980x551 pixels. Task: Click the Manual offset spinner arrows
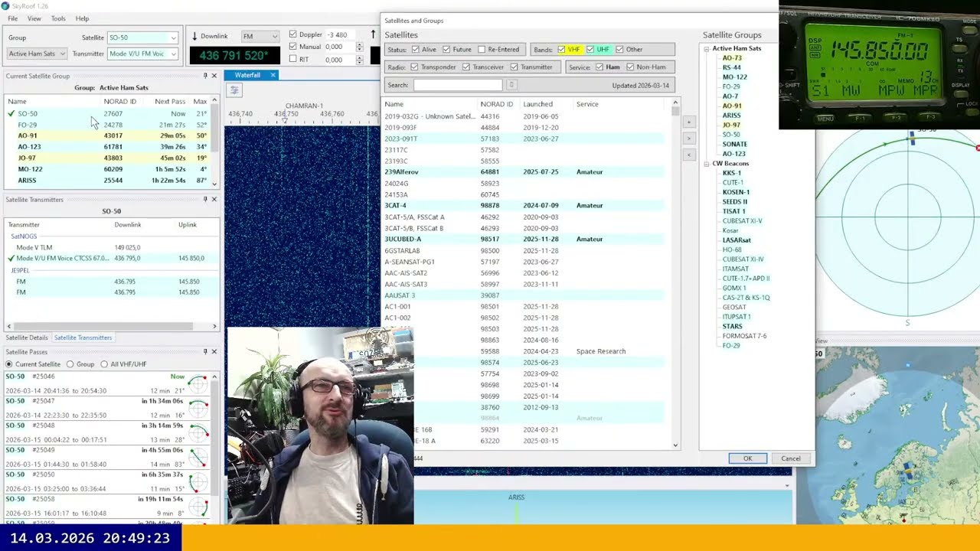pos(360,47)
